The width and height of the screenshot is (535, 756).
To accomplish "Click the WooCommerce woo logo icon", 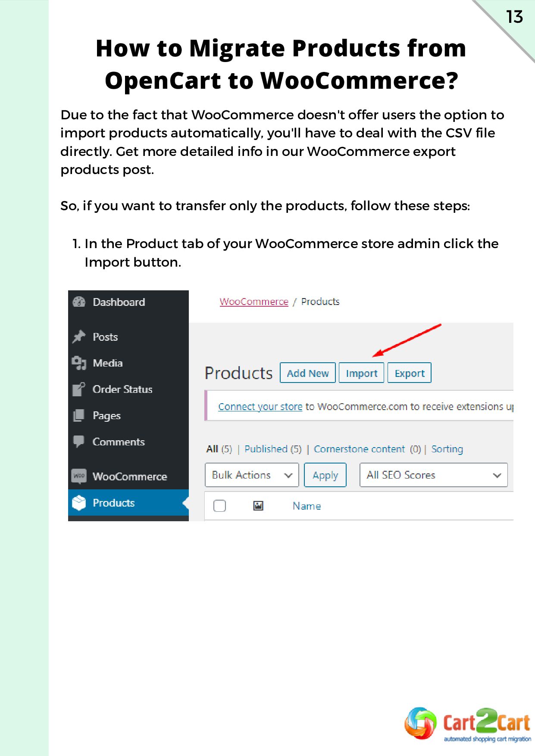I will coord(79,476).
